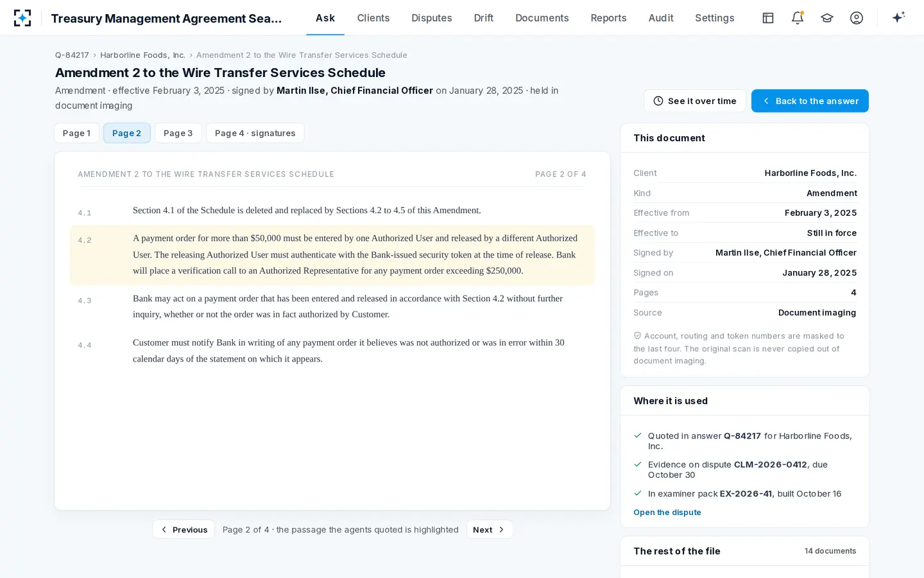924x578 pixels.
Task: Open the graduation cap help icon
Action: pyautogui.click(x=827, y=18)
